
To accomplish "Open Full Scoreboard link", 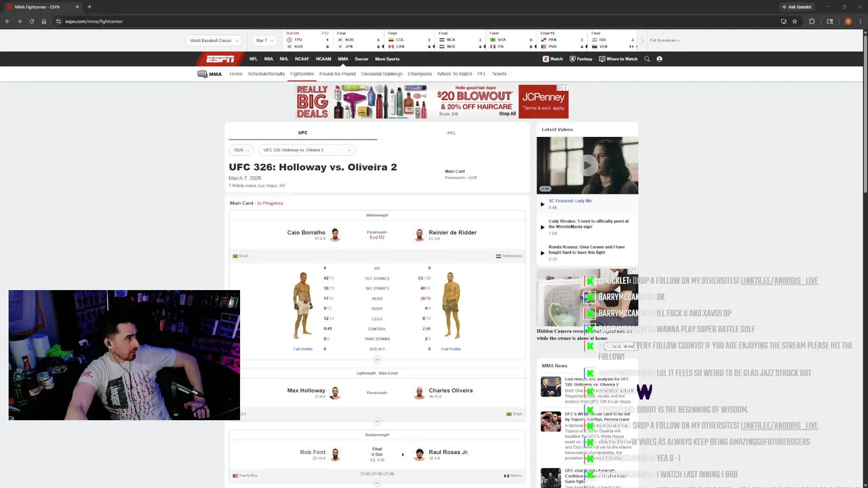I will tap(665, 41).
